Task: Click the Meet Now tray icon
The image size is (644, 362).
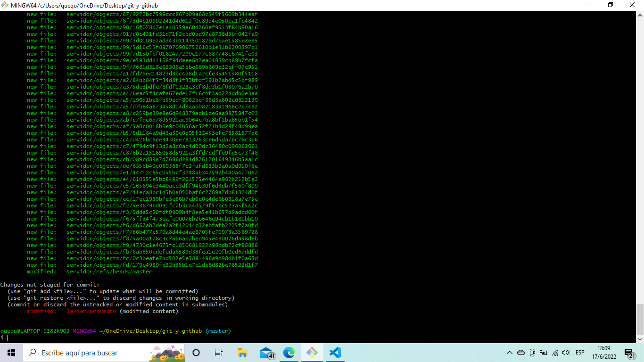Action: tap(532, 353)
